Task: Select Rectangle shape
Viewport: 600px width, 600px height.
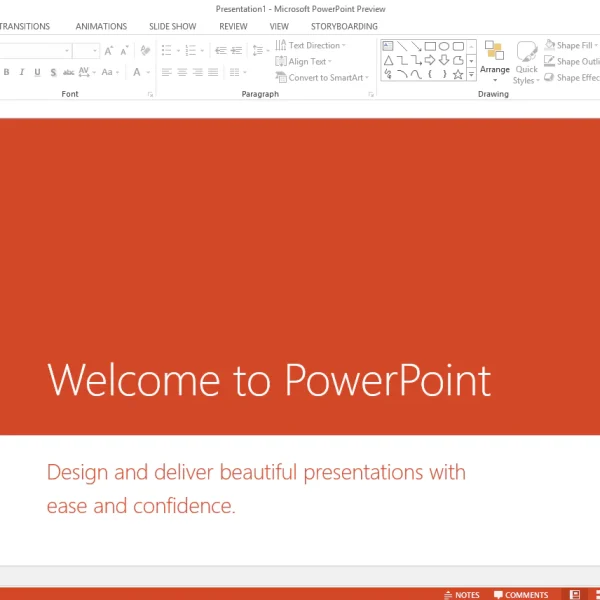Action: pyautogui.click(x=430, y=46)
